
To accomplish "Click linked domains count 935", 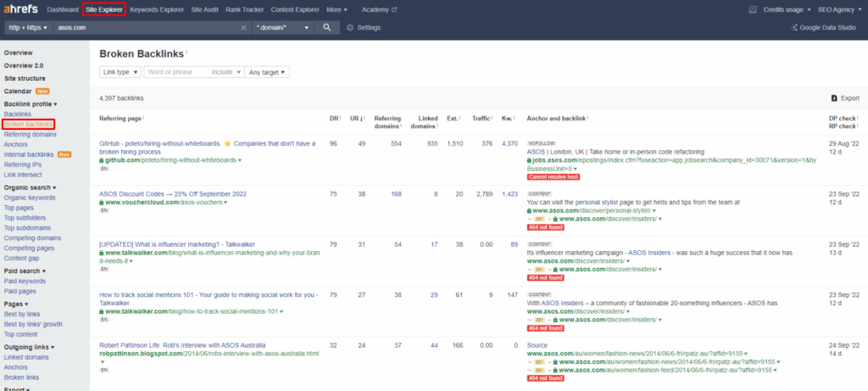I will tap(431, 143).
